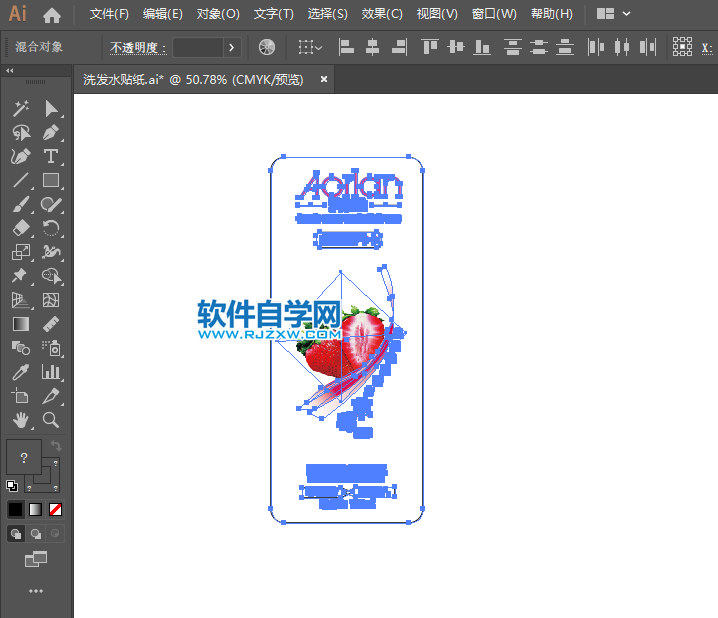Select the Artboard tool
The width and height of the screenshot is (718, 618).
click(x=21, y=396)
